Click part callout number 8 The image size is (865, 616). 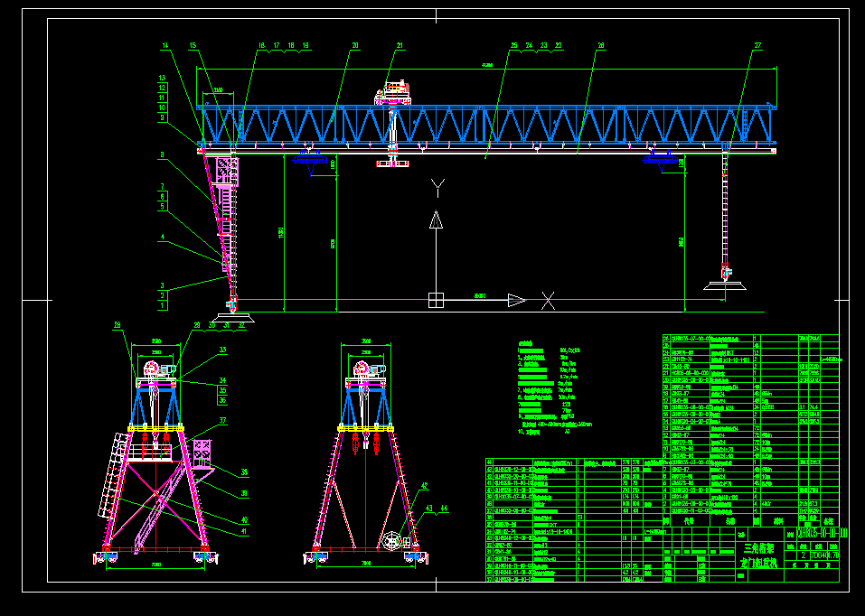click(162, 155)
